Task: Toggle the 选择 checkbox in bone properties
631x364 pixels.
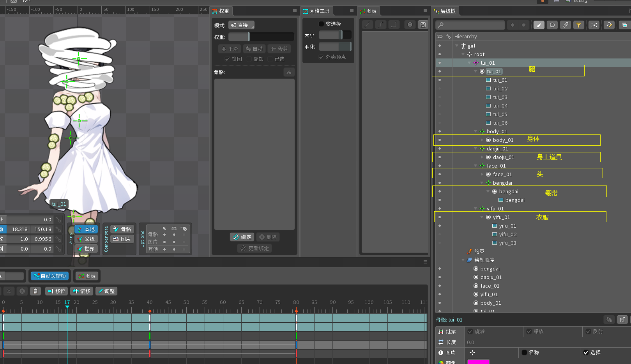Action: [586, 353]
